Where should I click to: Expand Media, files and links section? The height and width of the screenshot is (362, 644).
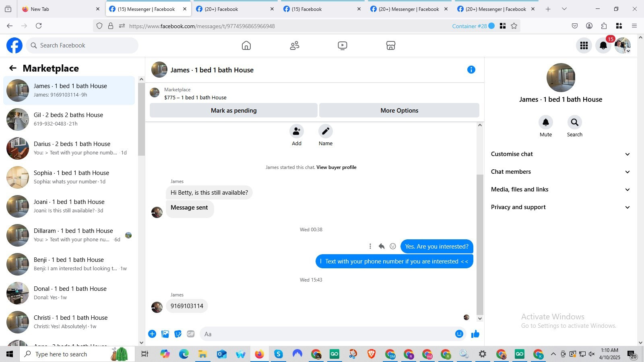pos(561,189)
